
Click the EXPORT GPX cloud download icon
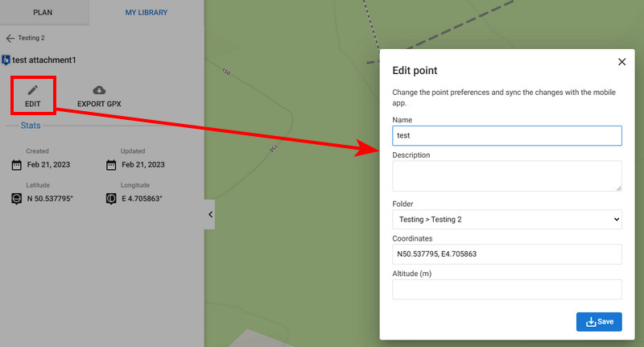[x=99, y=89]
